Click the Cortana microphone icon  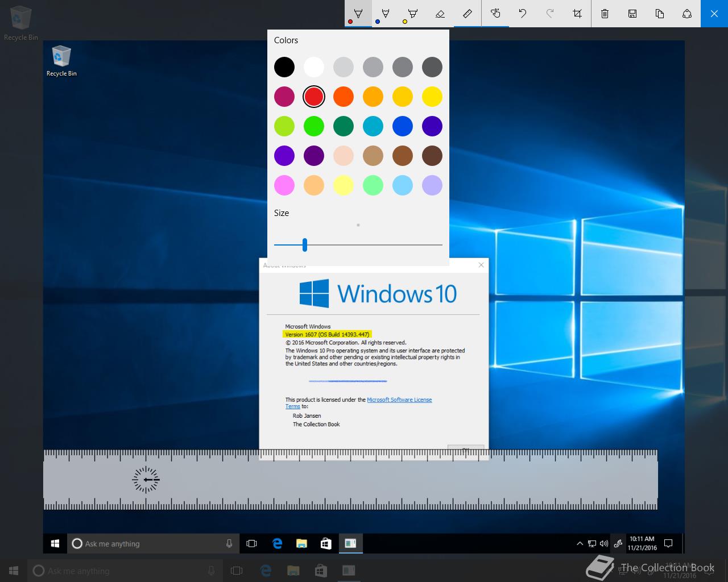[229, 544]
